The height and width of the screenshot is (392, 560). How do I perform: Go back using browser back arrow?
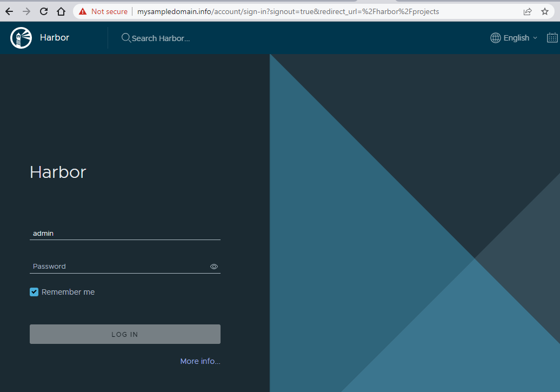[x=9, y=11]
